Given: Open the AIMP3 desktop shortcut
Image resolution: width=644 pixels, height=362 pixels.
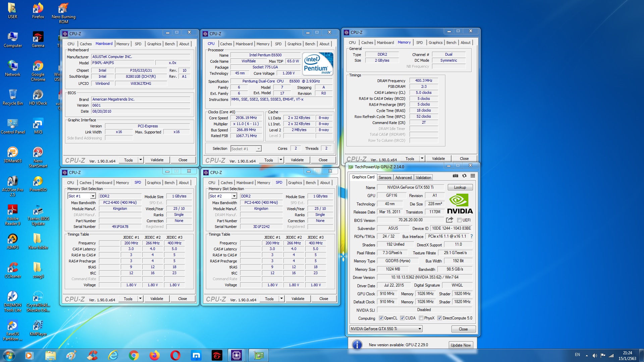Looking at the screenshot, I should coord(13,241).
